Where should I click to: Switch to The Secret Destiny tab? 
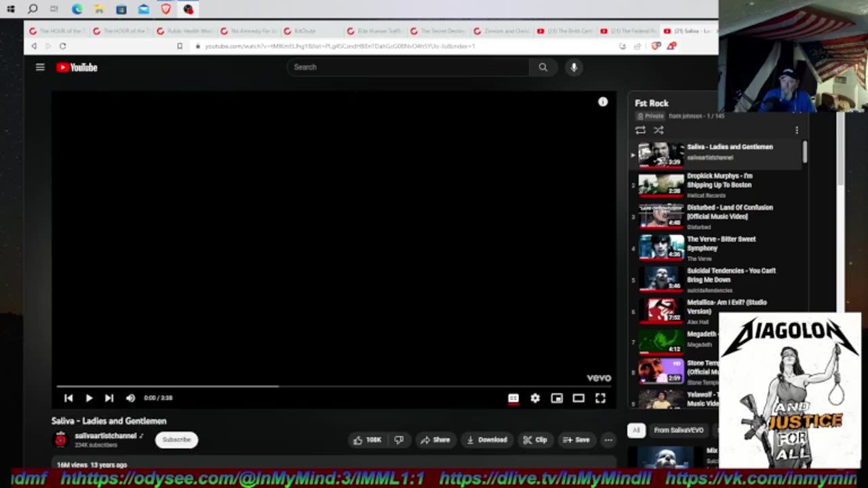439,31
